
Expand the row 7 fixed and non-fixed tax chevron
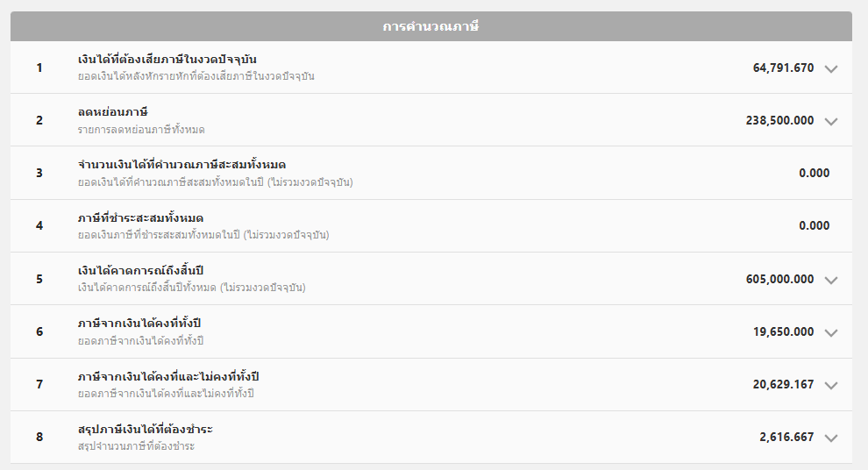click(831, 385)
